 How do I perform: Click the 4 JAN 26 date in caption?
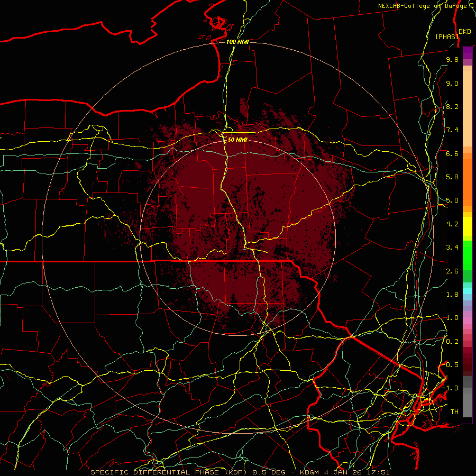[344, 472]
